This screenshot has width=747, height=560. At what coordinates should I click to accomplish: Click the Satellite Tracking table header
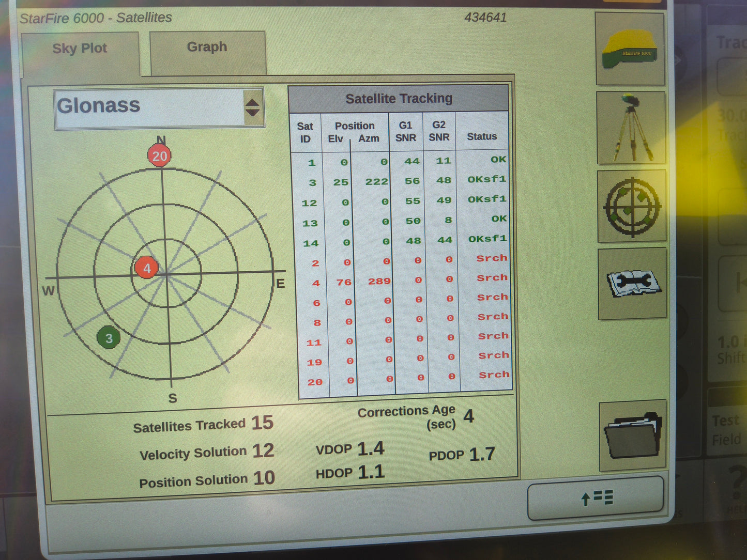click(x=399, y=98)
